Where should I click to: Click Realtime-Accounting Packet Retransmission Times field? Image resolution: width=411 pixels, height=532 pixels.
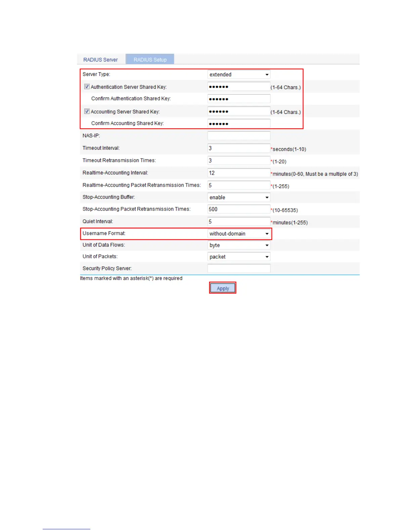tap(239, 185)
